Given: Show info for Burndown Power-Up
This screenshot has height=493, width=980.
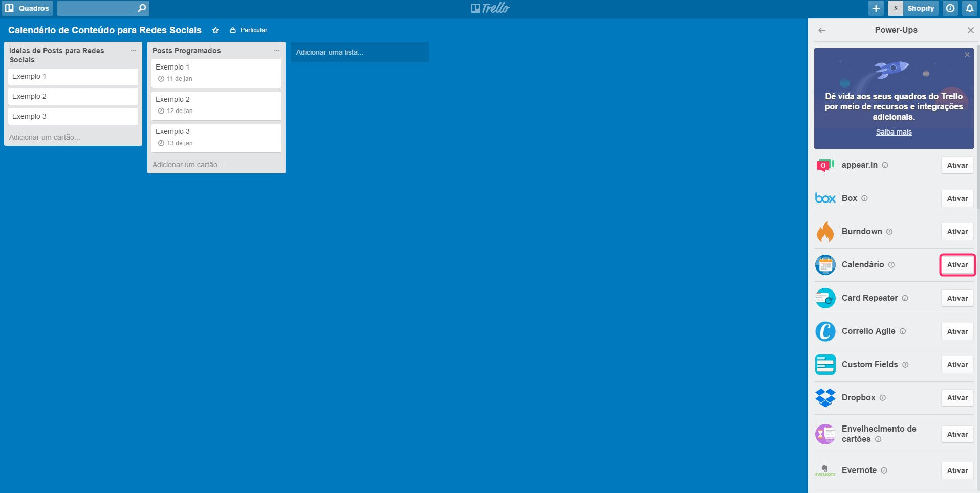Looking at the screenshot, I should 889,232.
